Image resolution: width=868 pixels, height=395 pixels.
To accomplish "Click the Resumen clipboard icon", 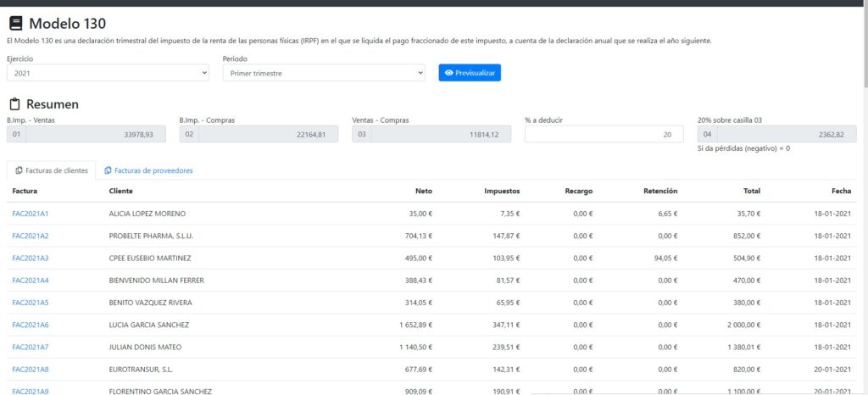I will (x=14, y=104).
